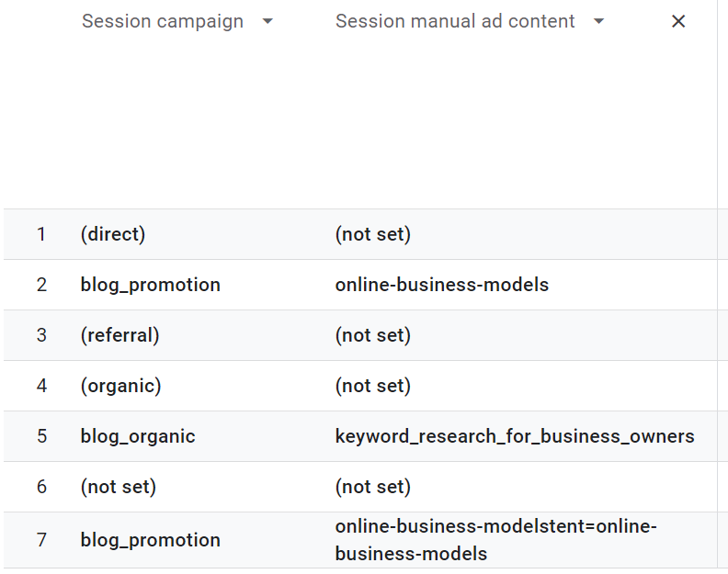The height and width of the screenshot is (574, 728).
Task: Click keyword_research_for_business_owners ad content value
Action: coord(515,436)
